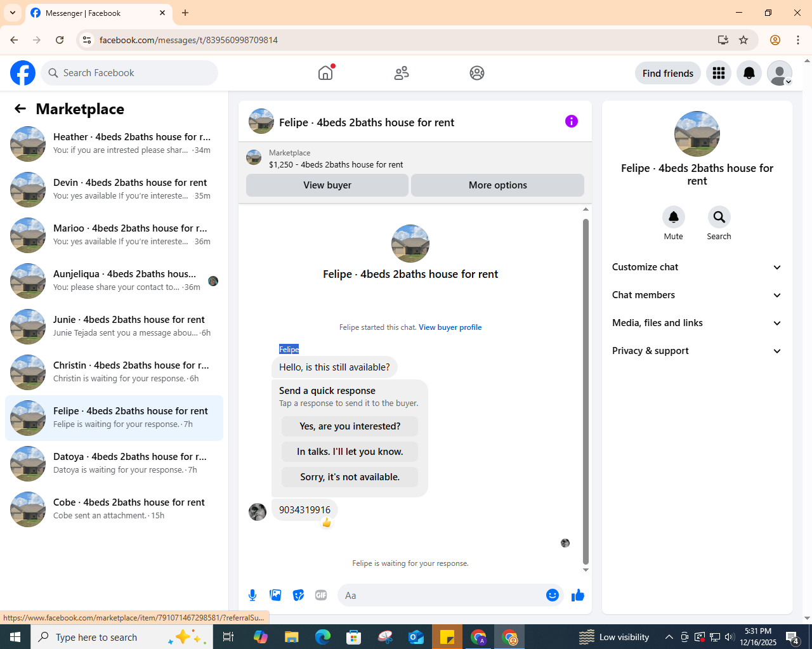The height and width of the screenshot is (649, 812).
Task: Send a thumbs-up like
Action: coord(578,595)
